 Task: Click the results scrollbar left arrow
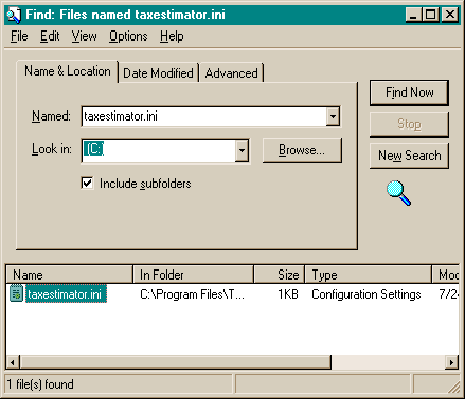tap(13, 362)
